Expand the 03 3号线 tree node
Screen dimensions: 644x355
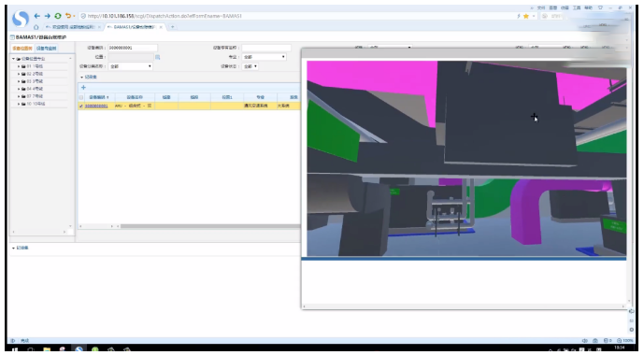coord(19,81)
